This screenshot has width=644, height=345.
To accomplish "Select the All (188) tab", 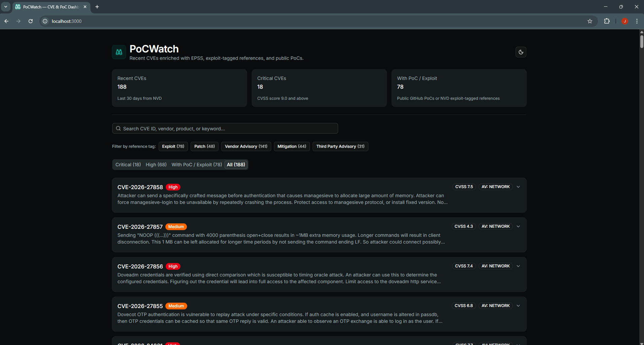I will tap(236, 165).
